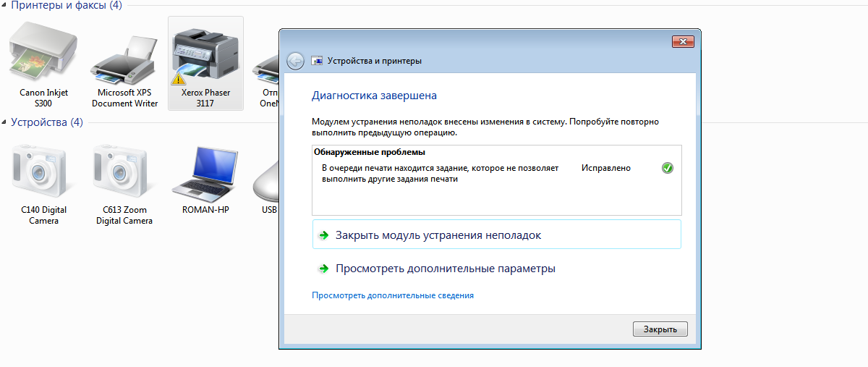Click the Диагностика завершена heading
Viewport: 868px width, 367px height.
click(x=374, y=96)
